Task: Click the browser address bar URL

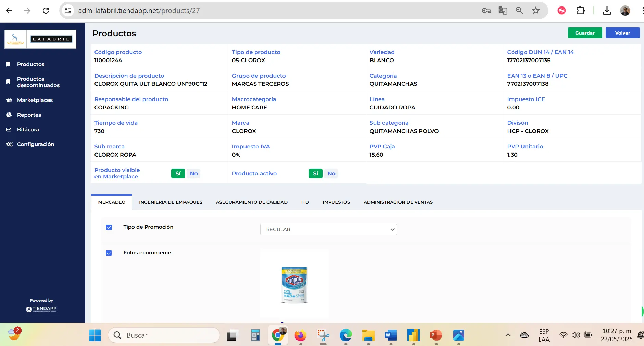Action: click(x=139, y=11)
